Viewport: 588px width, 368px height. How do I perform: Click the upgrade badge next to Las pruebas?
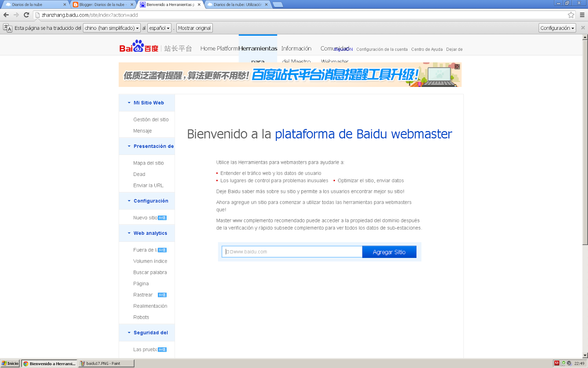pos(162,350)
